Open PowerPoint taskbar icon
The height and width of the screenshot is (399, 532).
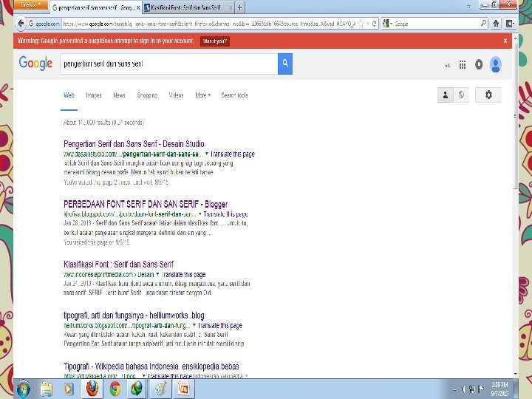tap(183, 389)
